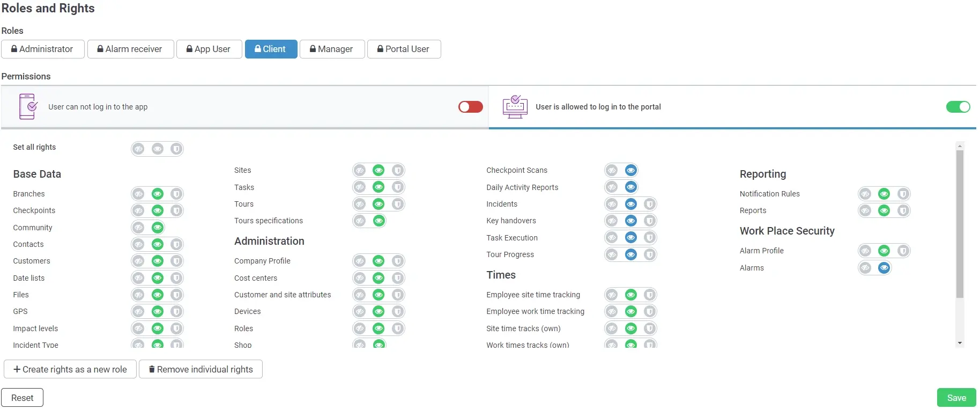Click the shield icon for Employee site time tracking
The image size is (980, 409).
[649, 295]
